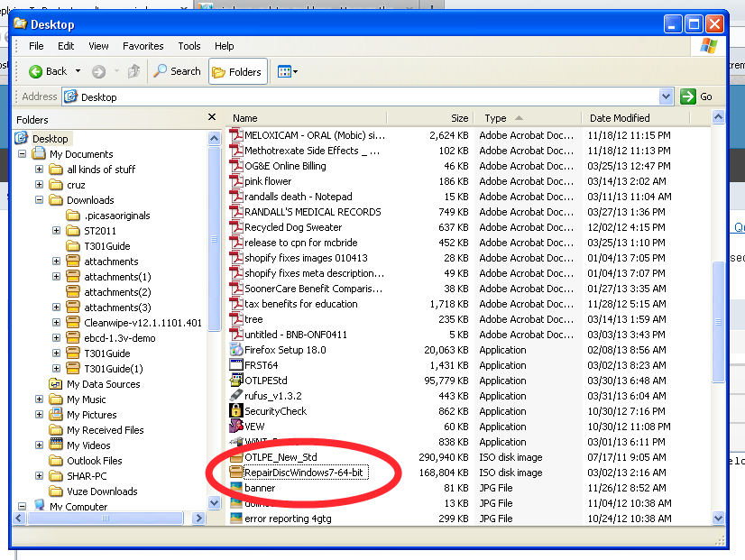Screen dimensions: 745x560
Task: Collapse the My Documents tree node
Action: 22,154
